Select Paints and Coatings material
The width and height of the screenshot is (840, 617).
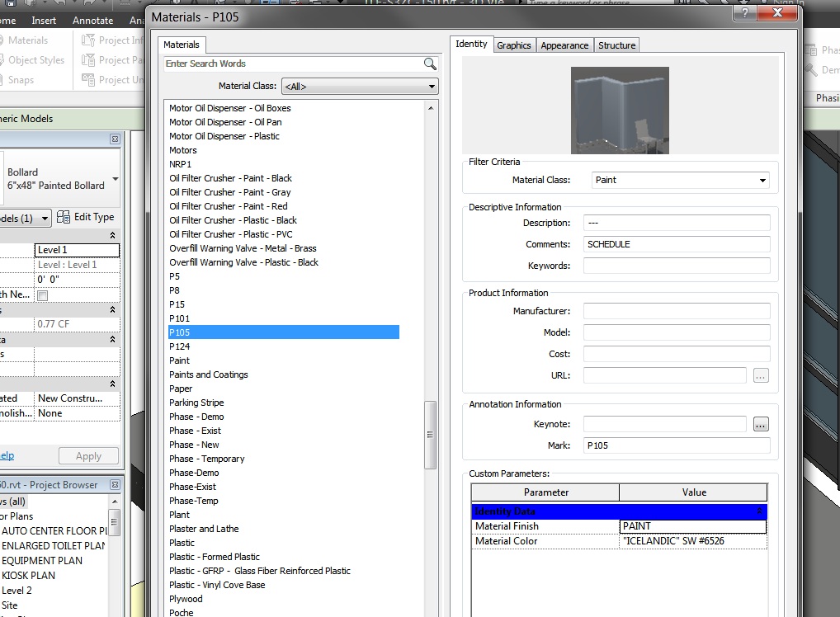pyautogui.click(x=209, y=374)
